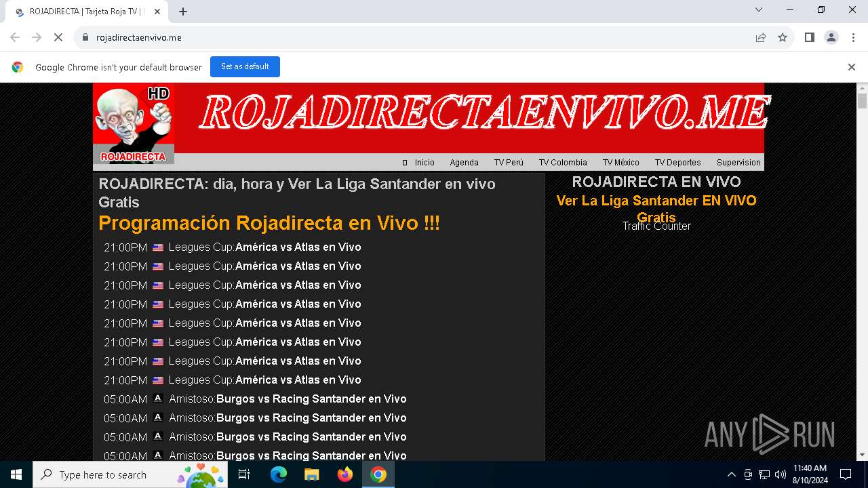Open Agenda menu item

[x=465, y=163]
